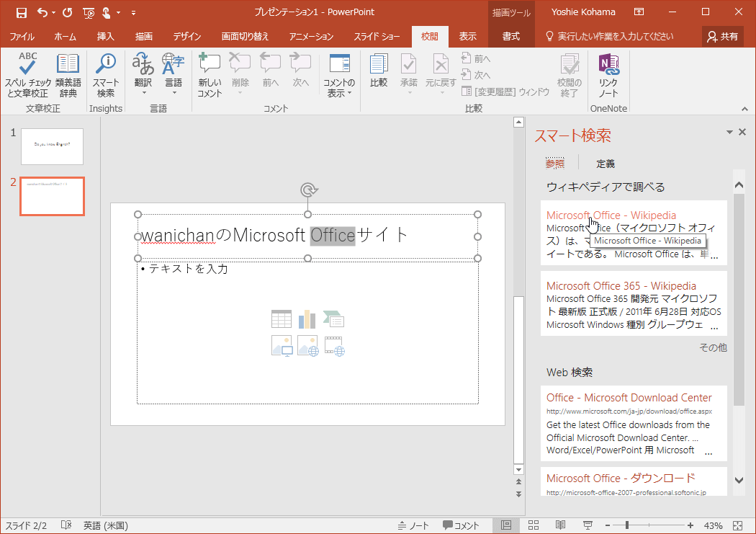This screenshot has width=756, height=534.
Task: Switch to Normal view in status bar
Action: click(x=506, y=525)
